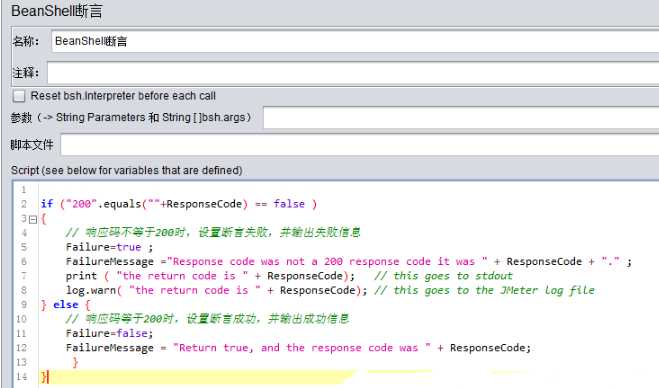
Task: Click the Failure=true line in script
Action: 109,247
